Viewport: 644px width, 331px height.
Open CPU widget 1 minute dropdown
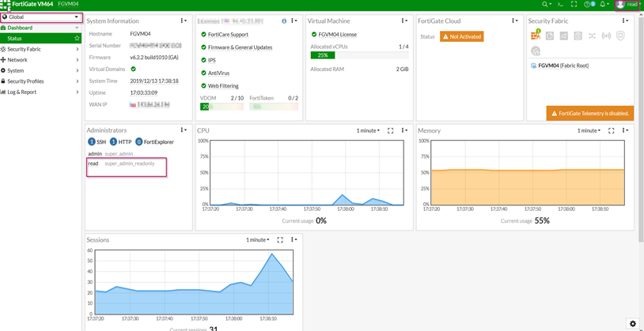coord(367,130)
